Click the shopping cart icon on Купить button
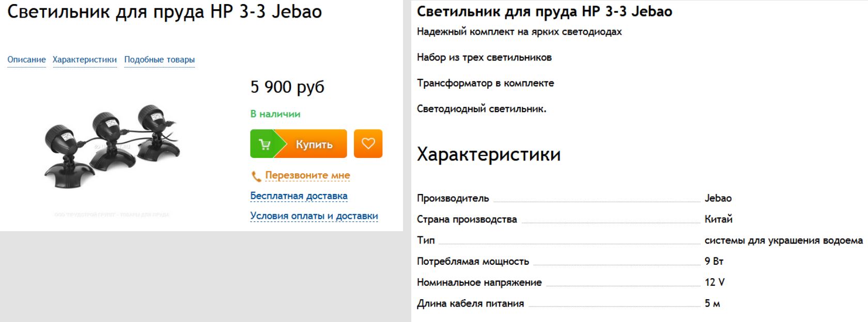The width and height of the screenshot is (868, 322). tap(264, 144)
